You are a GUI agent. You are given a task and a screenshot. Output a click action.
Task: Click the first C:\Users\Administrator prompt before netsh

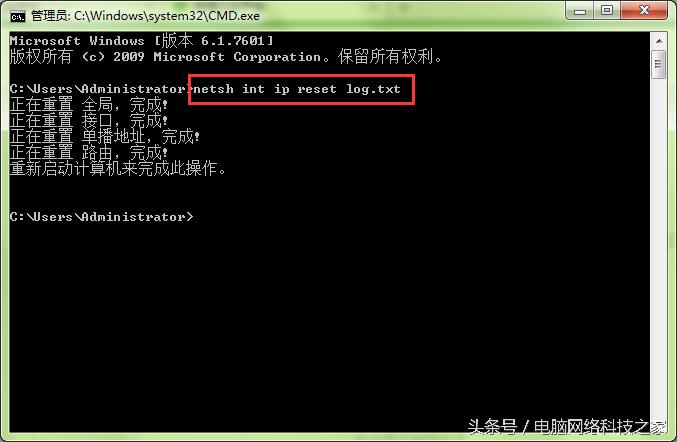[x=101, y=89]
